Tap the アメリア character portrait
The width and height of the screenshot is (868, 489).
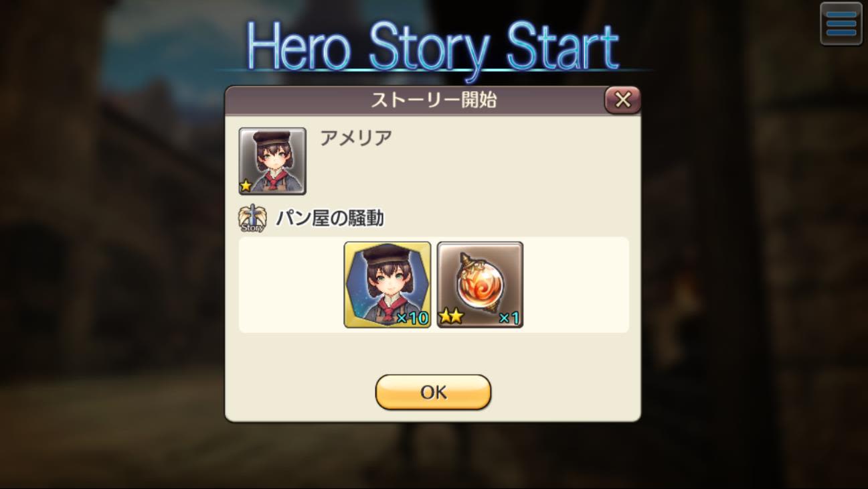click(272, 161)
